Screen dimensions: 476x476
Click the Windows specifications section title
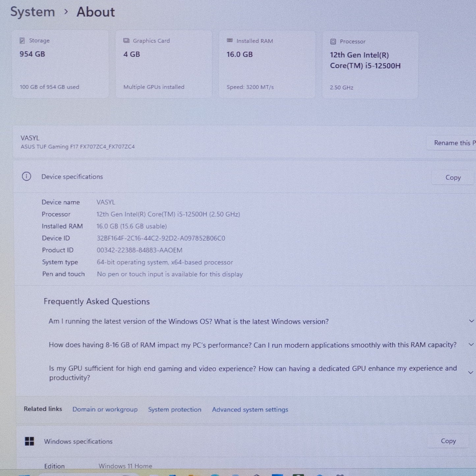pyautogui.click(x=78, y=441)
